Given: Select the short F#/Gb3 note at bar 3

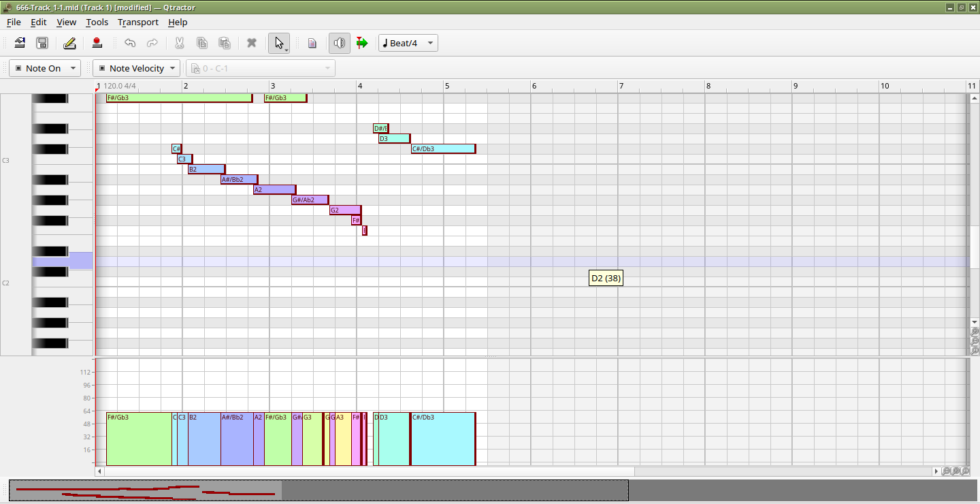Looking at the screenshot, I should pyautogui.click(x=286, y=98).
